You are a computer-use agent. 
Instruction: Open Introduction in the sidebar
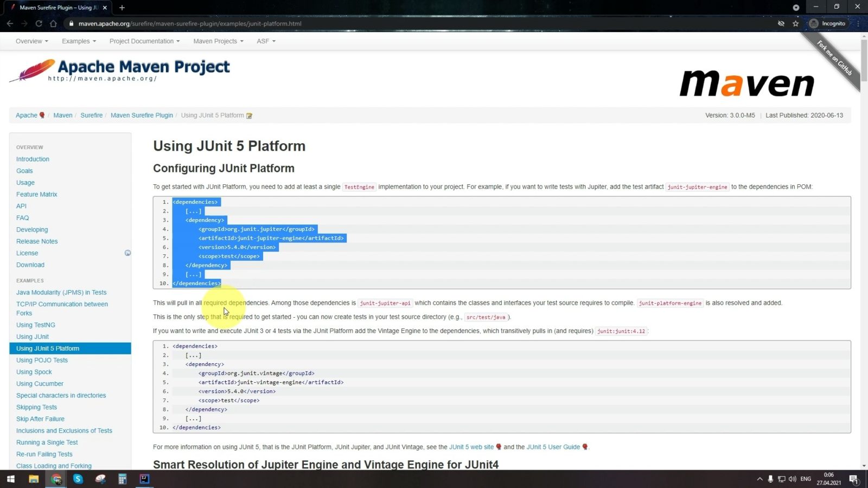point(33,159)
